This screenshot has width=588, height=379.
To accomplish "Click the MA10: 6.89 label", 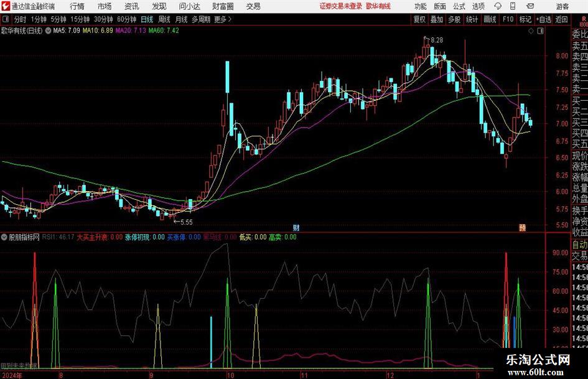I will pyautogui.click(x=98, y=30).
